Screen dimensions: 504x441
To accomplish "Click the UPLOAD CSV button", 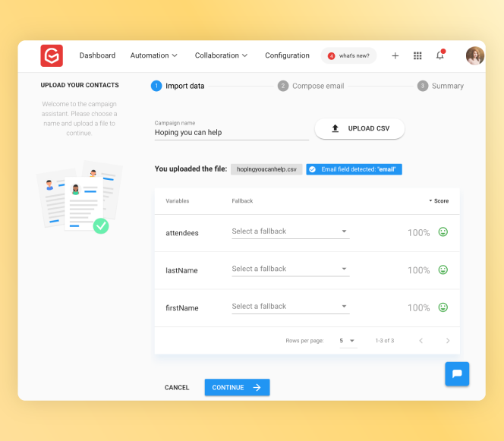I will tap(359, 128).
